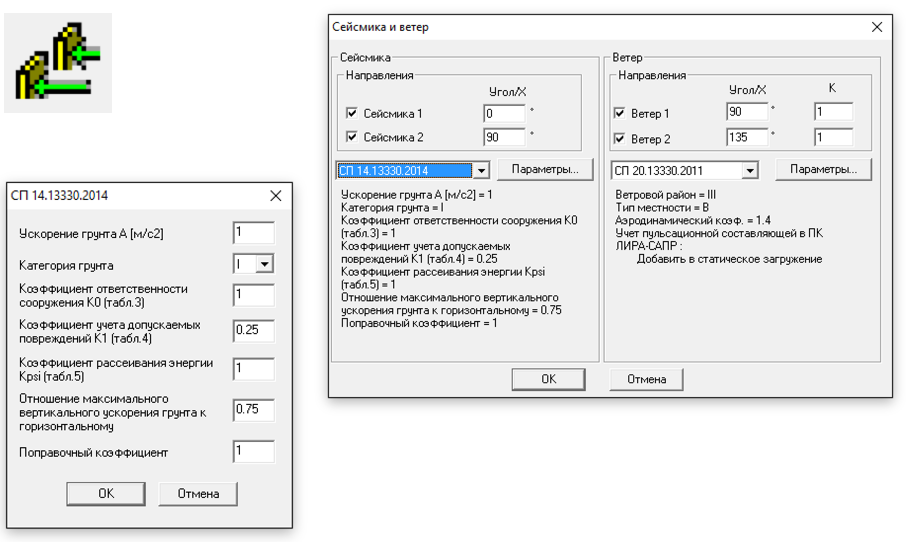This screenshot has width=906, height=543.
Task: Click Параметры button for seismic settings
Action: click(545, 170)
